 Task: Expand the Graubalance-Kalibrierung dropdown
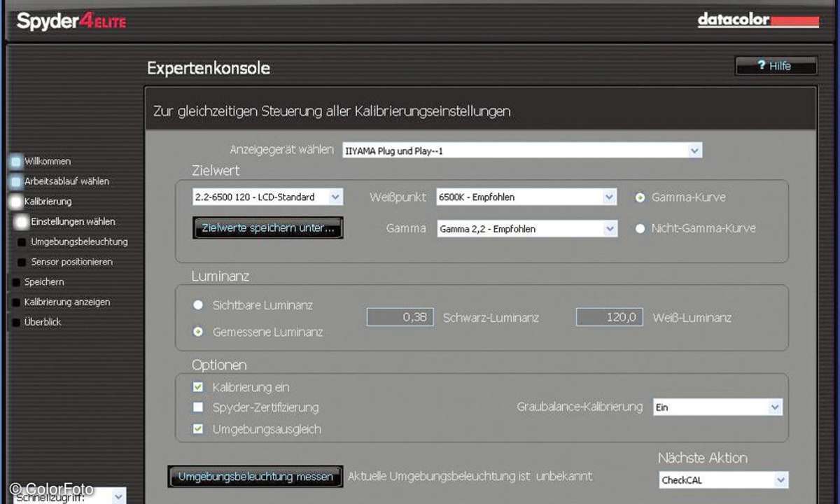(x=717, y=407)
